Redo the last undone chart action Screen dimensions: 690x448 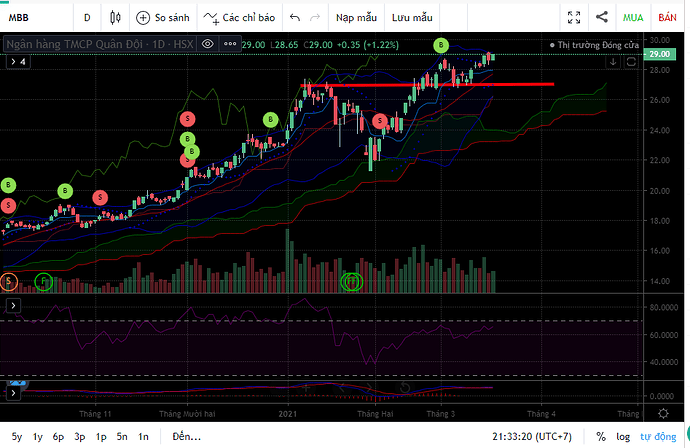pos(315,18)
